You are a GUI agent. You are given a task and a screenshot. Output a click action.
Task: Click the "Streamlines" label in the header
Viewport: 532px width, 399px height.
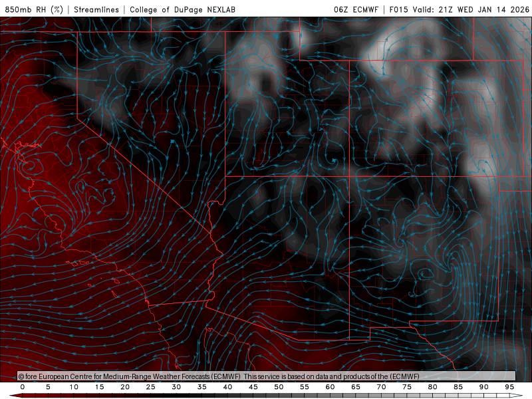tap(96, 9)
